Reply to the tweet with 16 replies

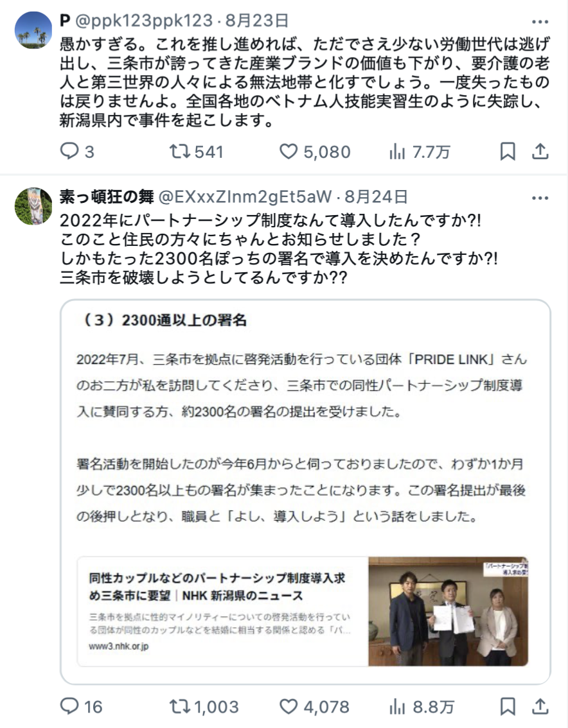point(82,707)
